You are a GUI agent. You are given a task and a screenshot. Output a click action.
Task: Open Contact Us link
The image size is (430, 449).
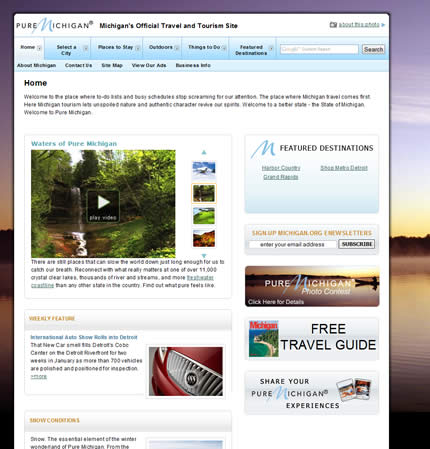78,65
